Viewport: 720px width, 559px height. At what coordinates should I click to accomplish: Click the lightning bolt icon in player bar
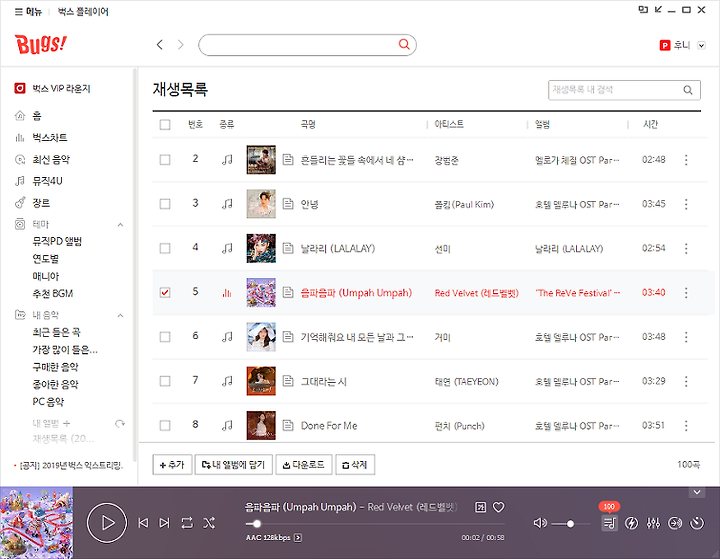pyautogui.click(x=631, y=523)
